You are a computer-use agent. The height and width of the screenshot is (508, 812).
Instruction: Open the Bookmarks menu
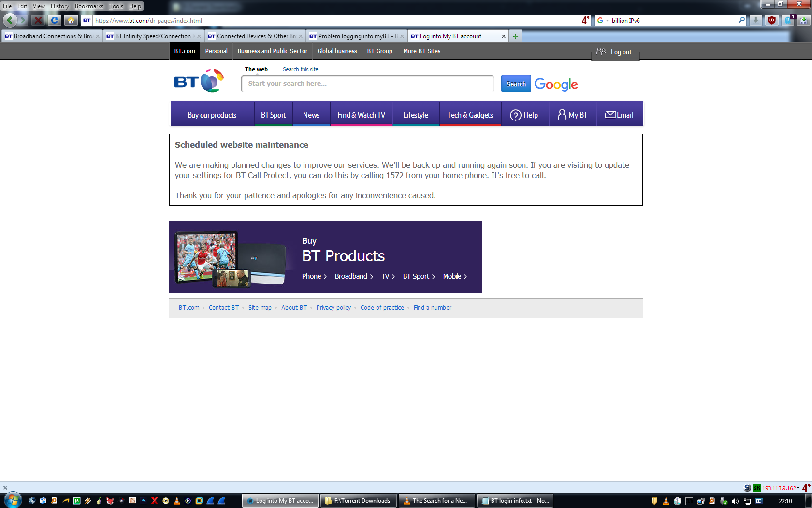(89, 6)
